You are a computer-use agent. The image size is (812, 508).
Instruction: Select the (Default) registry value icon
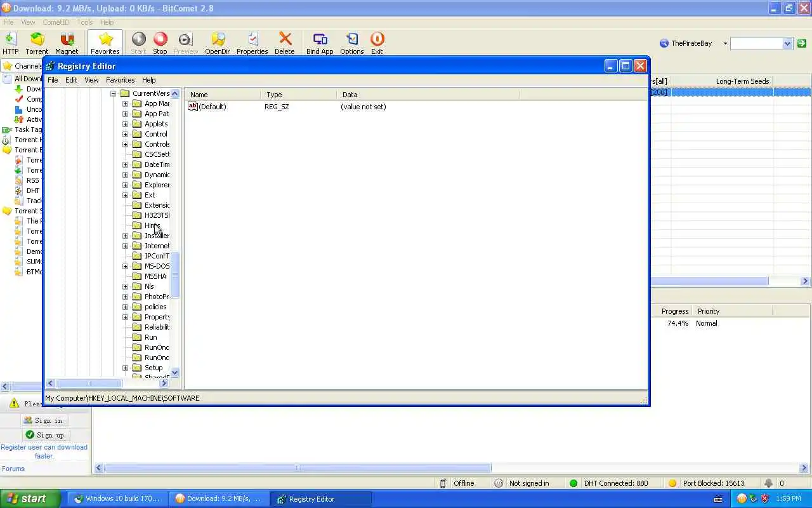[193, 107]
